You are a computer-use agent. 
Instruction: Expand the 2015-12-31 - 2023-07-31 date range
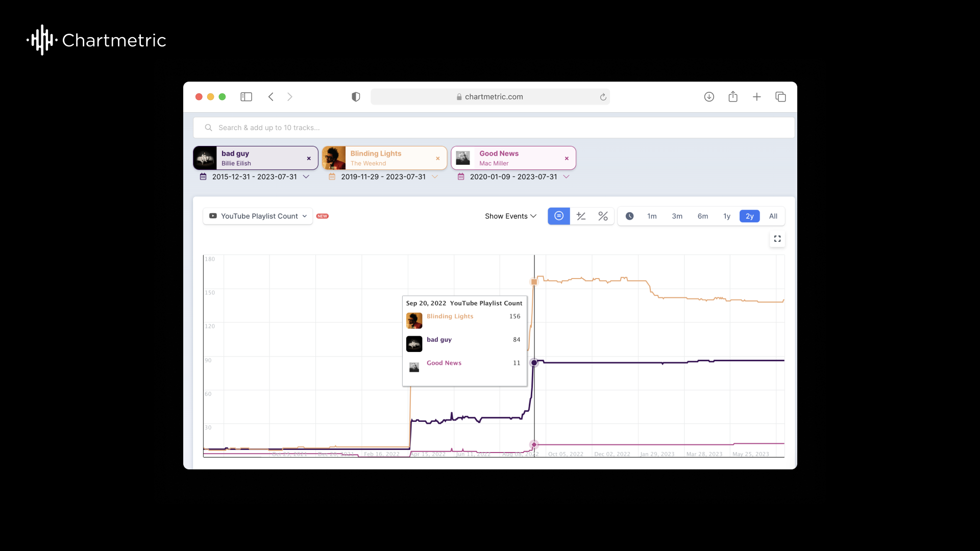tap(306, 177)
